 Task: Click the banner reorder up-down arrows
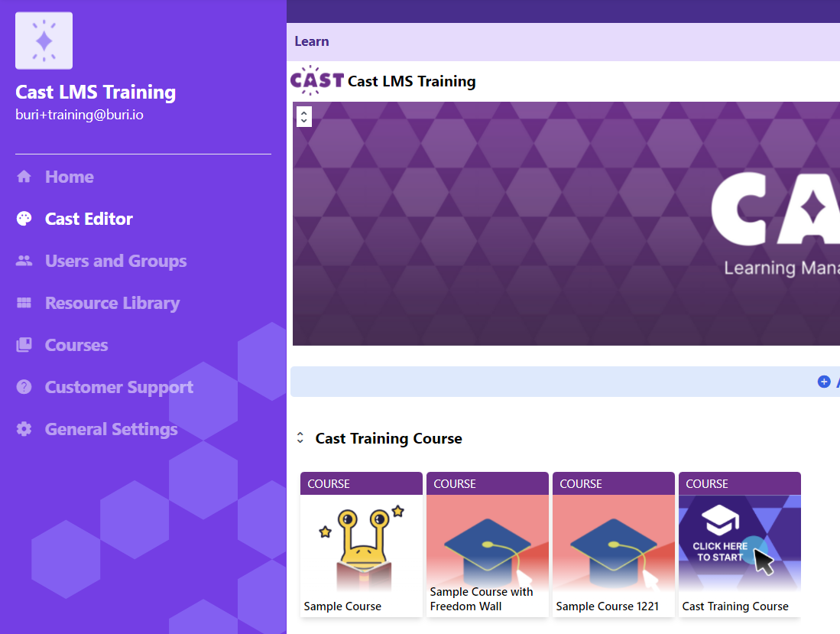(303, 116)
